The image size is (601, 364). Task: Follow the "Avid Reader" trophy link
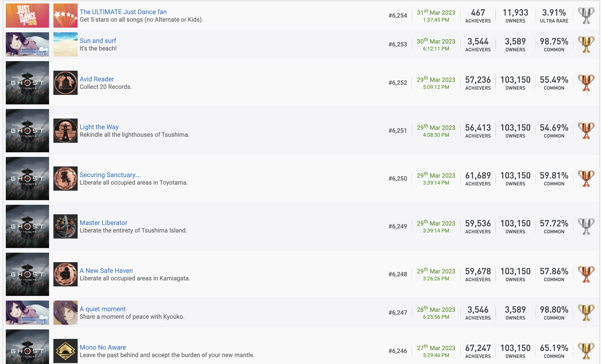coord(97,79)
